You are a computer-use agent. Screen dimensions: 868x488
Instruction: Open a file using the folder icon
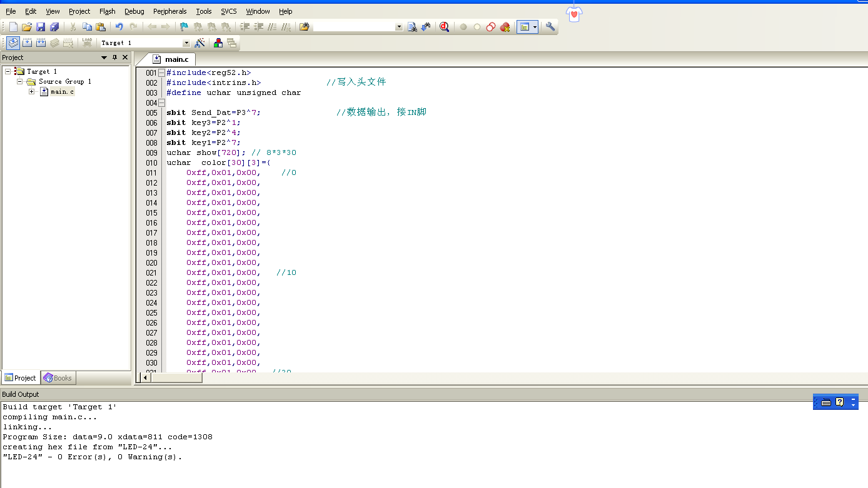[27, 27]
